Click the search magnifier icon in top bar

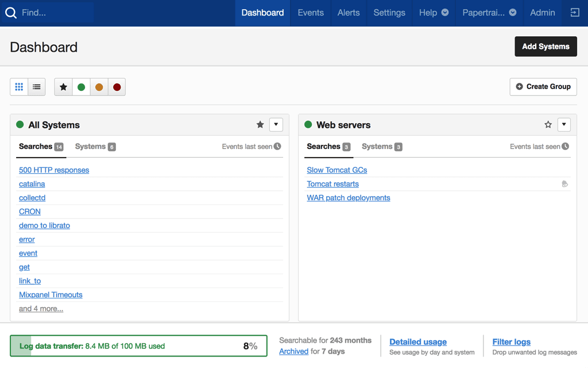point(11,12)
